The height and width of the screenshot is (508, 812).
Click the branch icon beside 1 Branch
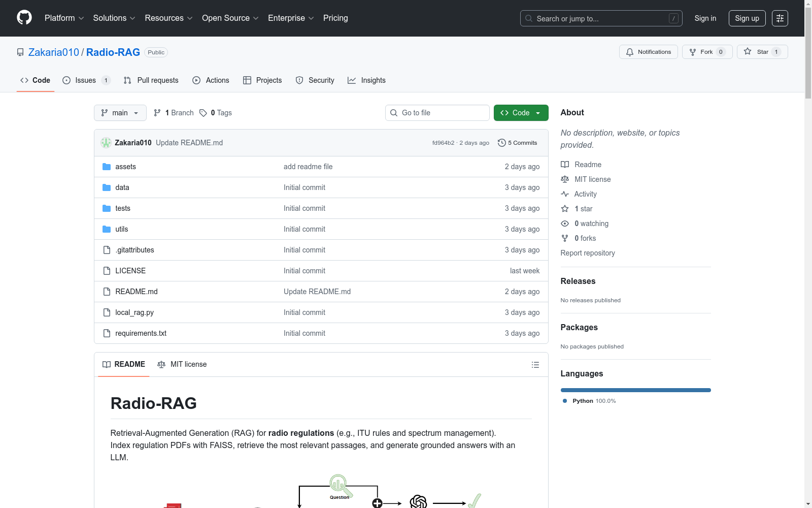click(x=157, y=113)
